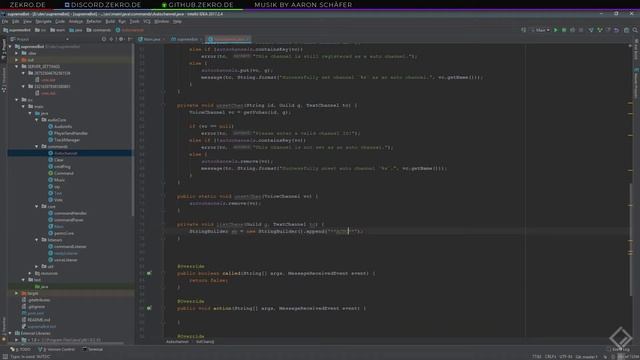Click the AutoChannel breadcrumb below the editor
The height and width of the screenshot is (360, 640).
click(177, 342)
